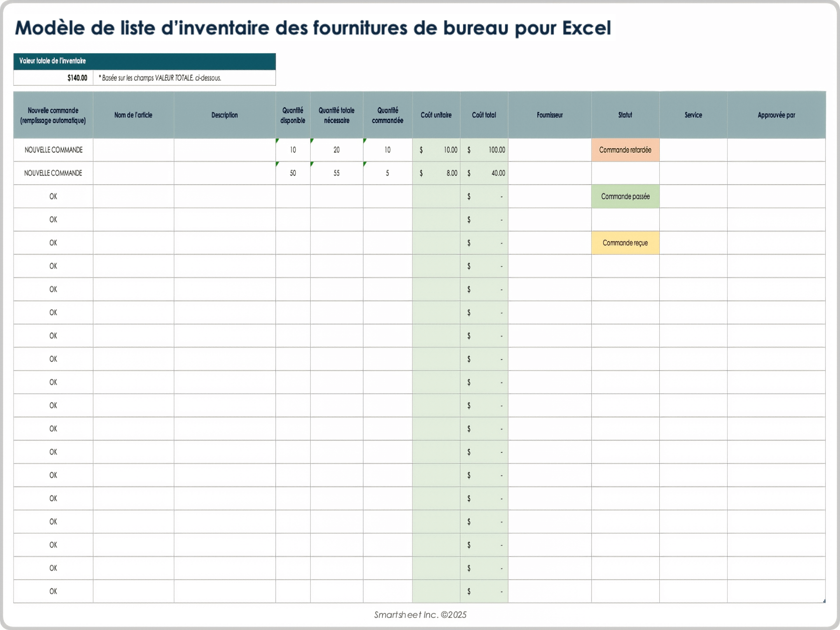Select the title 'Modèle de liste d'inventaire' heading
This screenshot has height=630, width=840.
(x=313, y=28)
